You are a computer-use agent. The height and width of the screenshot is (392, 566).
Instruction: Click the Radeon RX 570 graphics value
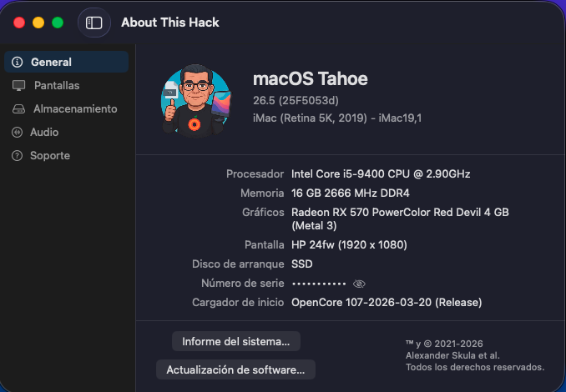click(400, 219)
